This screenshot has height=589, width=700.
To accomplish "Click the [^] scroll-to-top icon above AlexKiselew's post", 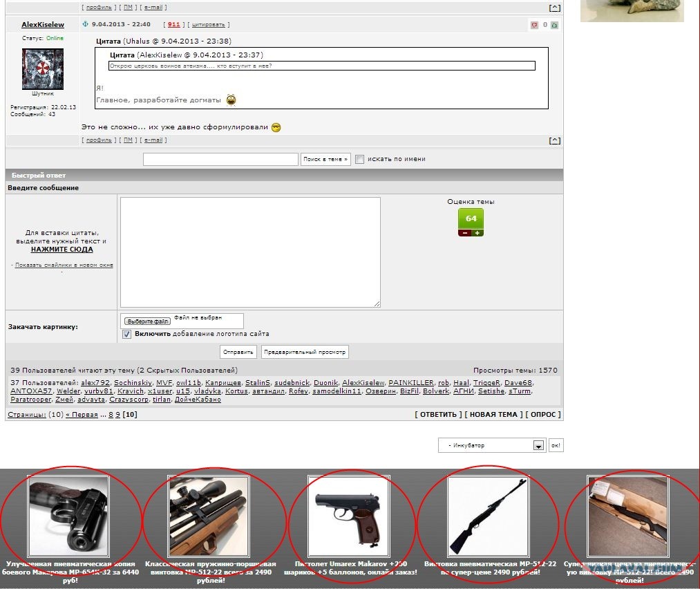I will pos(554,8).
